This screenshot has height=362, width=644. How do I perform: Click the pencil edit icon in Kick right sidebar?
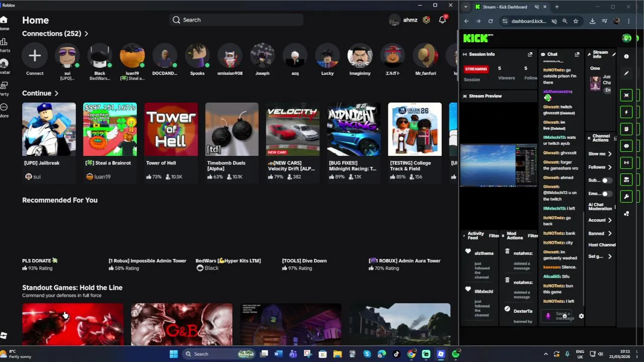click(626, 73)
